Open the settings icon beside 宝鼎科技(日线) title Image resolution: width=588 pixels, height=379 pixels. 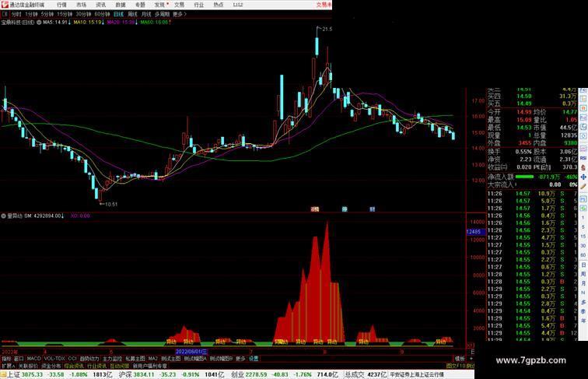(39, 23)
